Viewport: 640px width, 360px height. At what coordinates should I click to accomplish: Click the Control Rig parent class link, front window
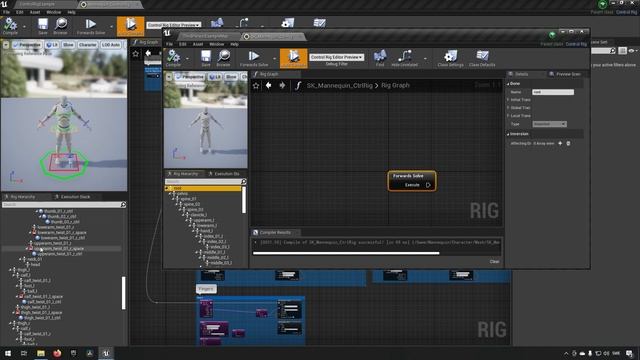(576, 44)
